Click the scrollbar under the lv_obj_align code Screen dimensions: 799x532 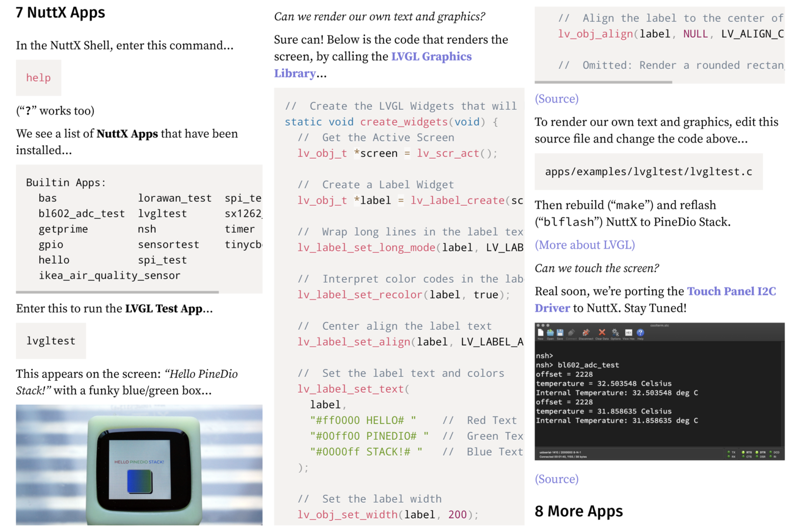[603, 82]
